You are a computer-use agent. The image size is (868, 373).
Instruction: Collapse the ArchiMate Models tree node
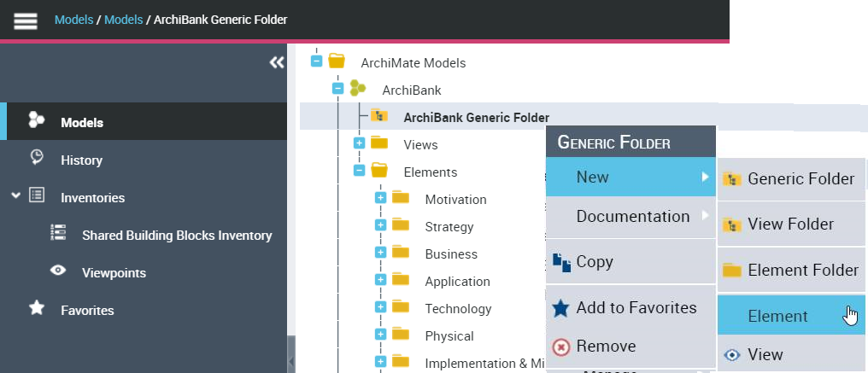pyautogui.click(x=316, y=61)
